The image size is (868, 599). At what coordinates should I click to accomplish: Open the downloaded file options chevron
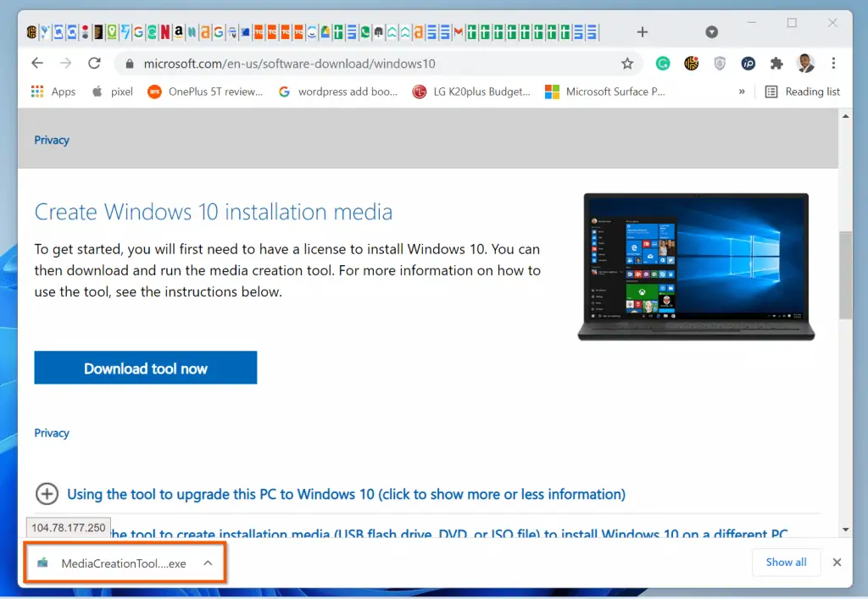[x=208, y=562]
